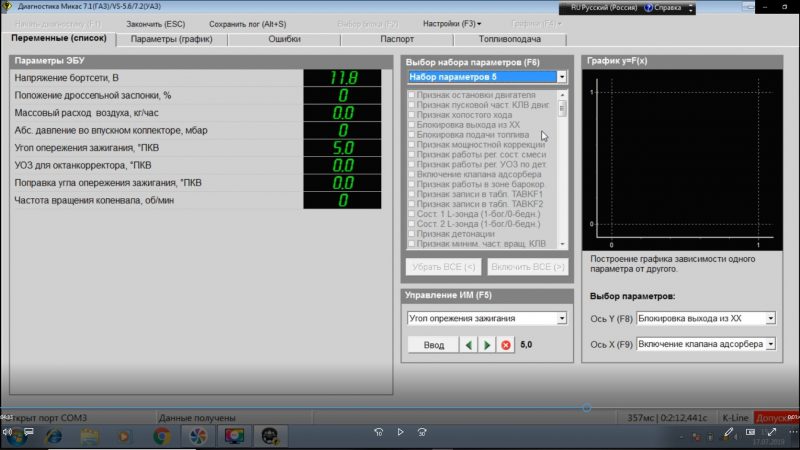This screenshot has height=450, width=800.
Task: Click the green right arrow increase button
Action: (487, 345)
